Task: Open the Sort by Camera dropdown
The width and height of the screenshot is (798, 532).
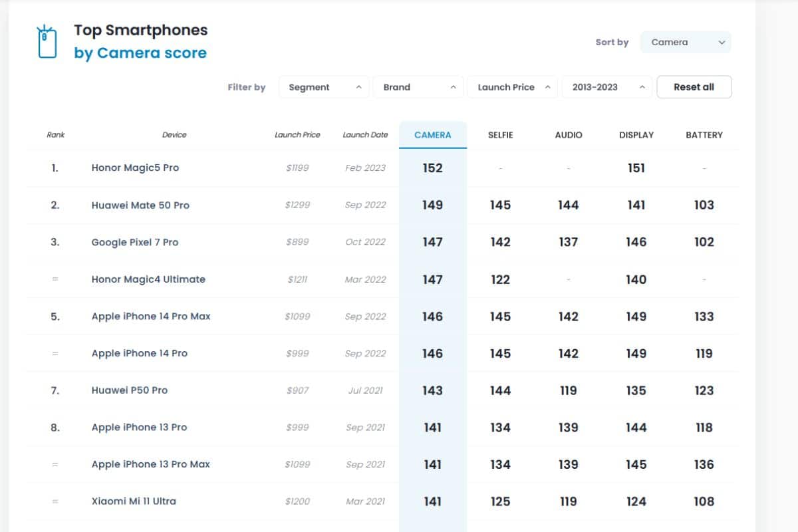Action: [x=686, y=42]
